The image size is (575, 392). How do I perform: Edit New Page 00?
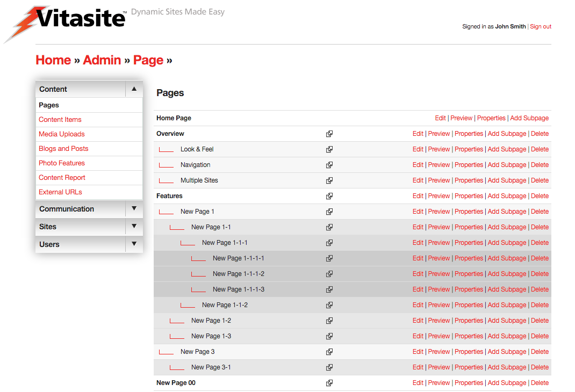[418, 383]
